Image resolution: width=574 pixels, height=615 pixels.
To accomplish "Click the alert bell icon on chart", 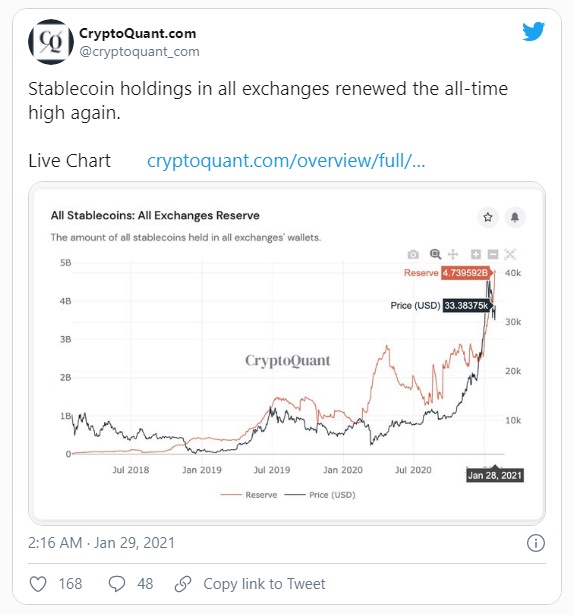I will pos(515,217).
